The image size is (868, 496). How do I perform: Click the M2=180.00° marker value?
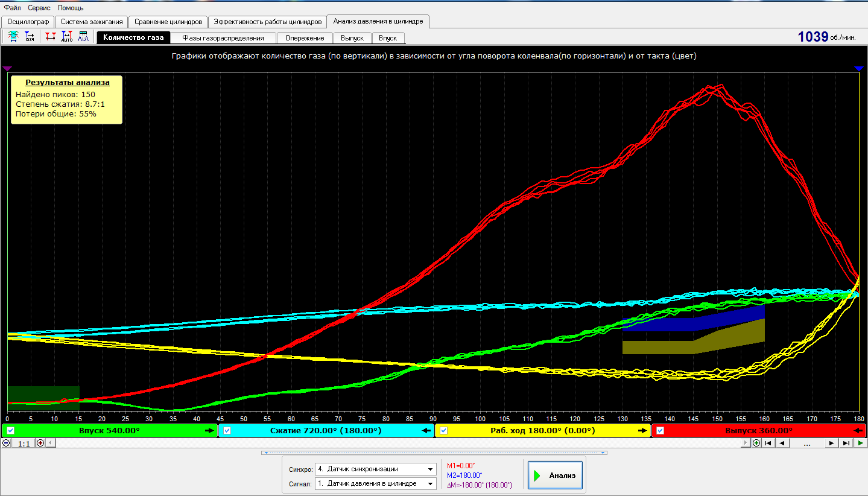464,475
